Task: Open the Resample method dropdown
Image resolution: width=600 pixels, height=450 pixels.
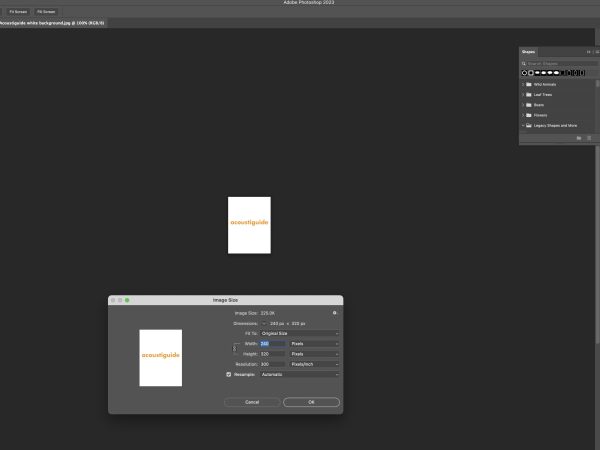Action: pos(300,375)
